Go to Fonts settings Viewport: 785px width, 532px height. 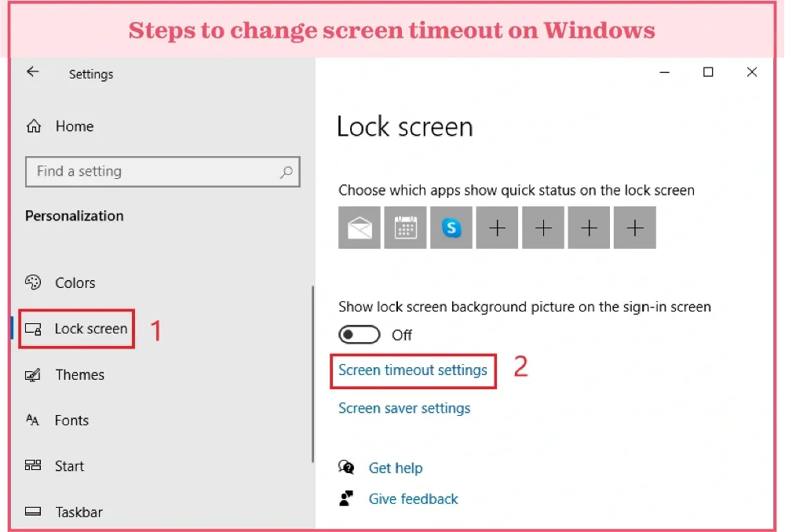[57, 421]
